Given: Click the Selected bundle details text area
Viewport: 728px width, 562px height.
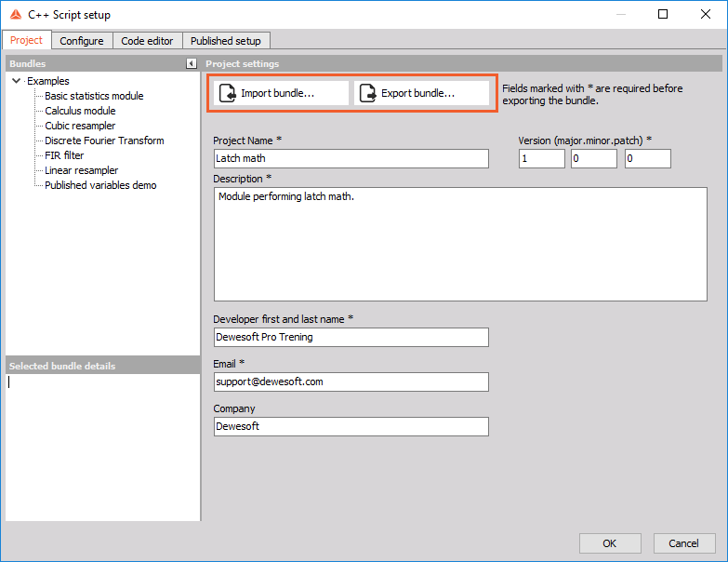Looking at the screenshot, I should click(102, 448).
